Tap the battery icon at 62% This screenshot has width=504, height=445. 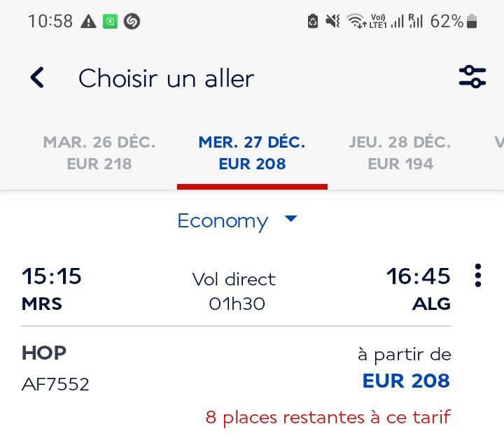[x=472, y=22]
